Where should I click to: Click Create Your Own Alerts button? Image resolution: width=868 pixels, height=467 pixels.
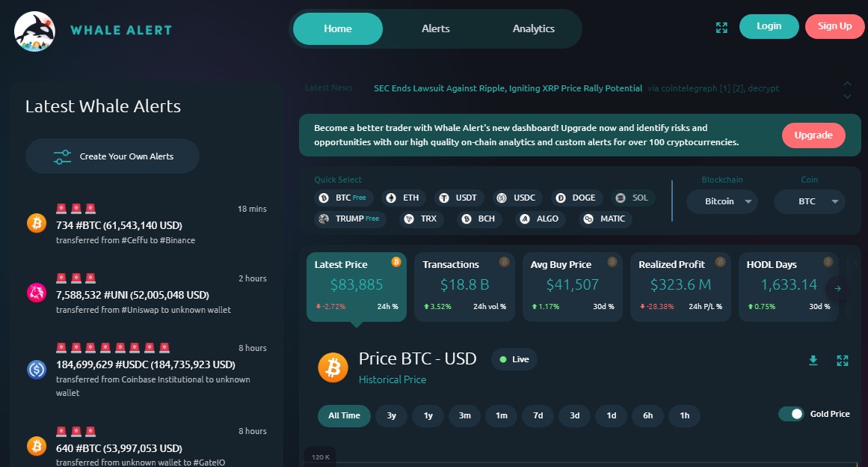click(x=113, y=156)
